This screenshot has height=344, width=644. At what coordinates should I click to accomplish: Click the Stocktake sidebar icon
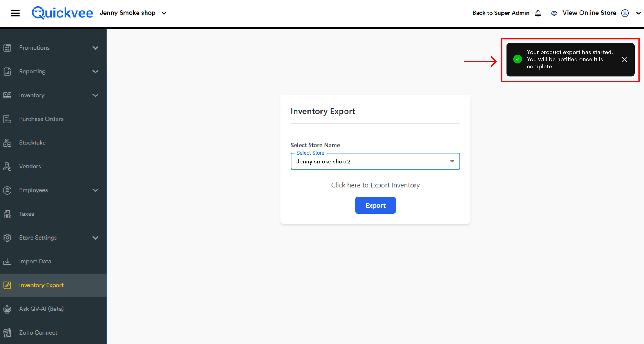click(x=7, y=143)
